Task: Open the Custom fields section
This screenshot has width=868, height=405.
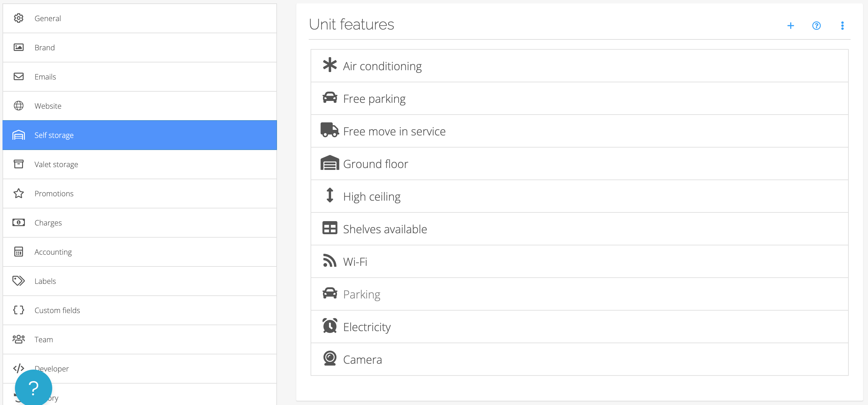Action: pos(57,310)
